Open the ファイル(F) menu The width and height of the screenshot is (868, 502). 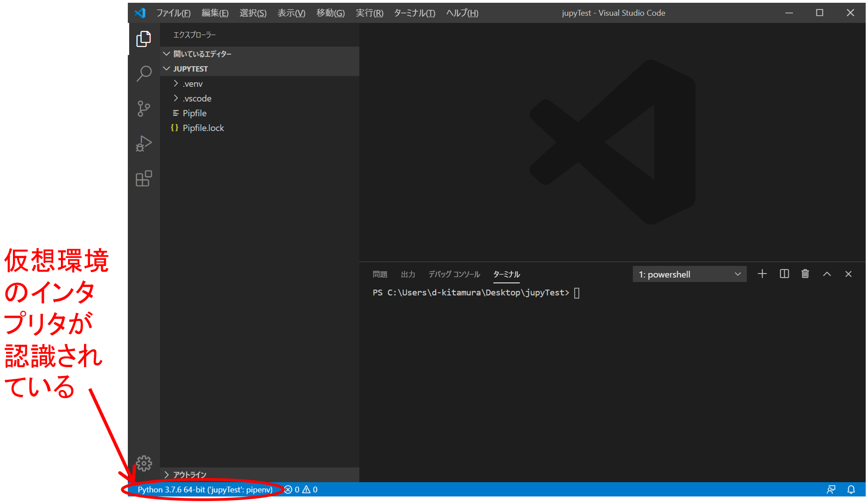click(x=173, y=13)
